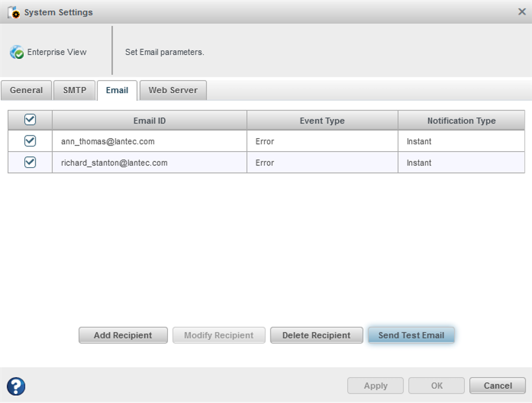This screenshot has width=532, height=403.
Task: Select the Email tab
Action: [117, 90]
